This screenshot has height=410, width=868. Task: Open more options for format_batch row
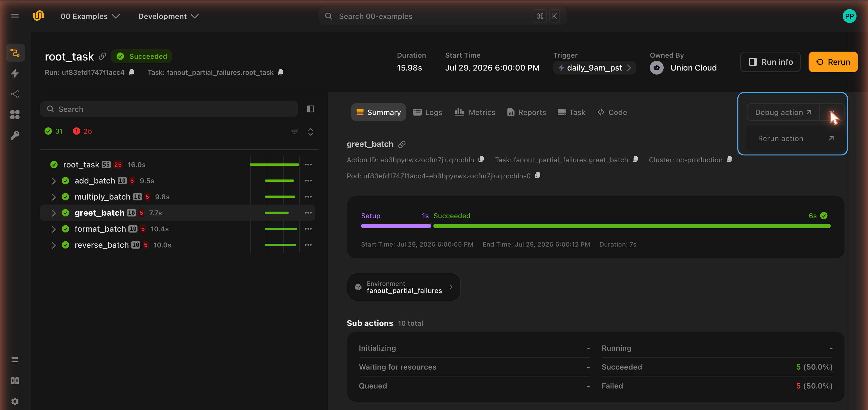(x=308, y=229)
